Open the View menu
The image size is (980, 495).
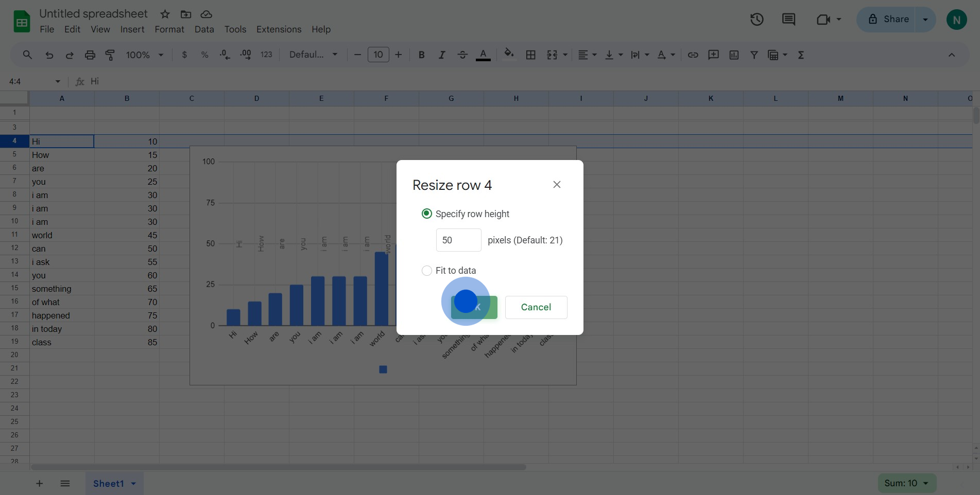[x=100, y=29]
